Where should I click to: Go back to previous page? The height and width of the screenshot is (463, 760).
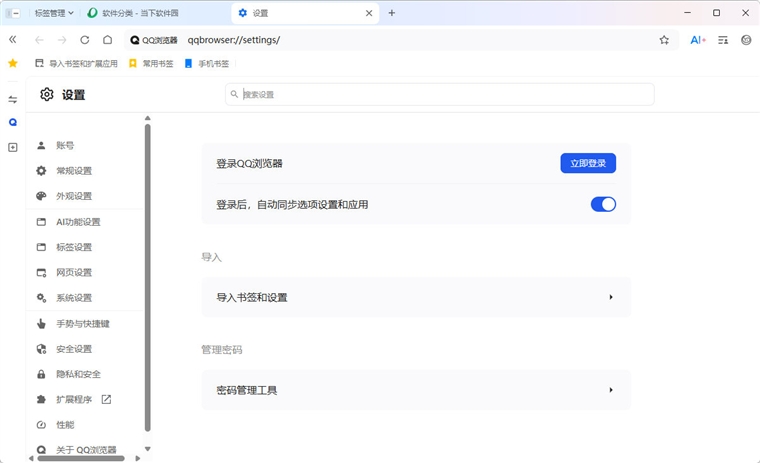(39, 40)
